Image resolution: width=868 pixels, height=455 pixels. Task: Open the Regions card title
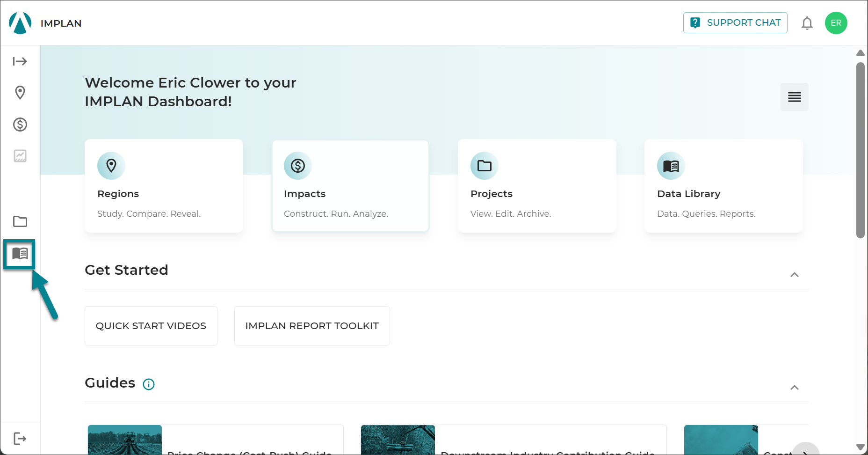click(x=118, y=194)
